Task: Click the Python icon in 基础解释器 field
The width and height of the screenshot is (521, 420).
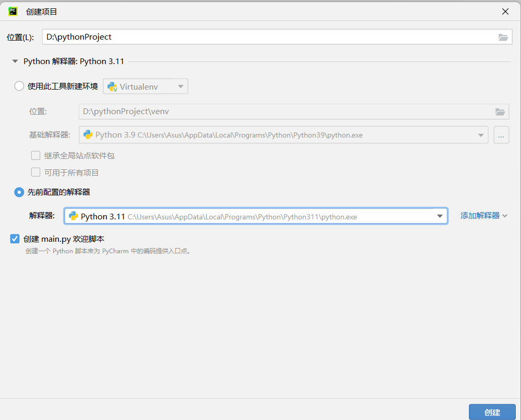Action: pyautogui.click(x=88, y=134)
